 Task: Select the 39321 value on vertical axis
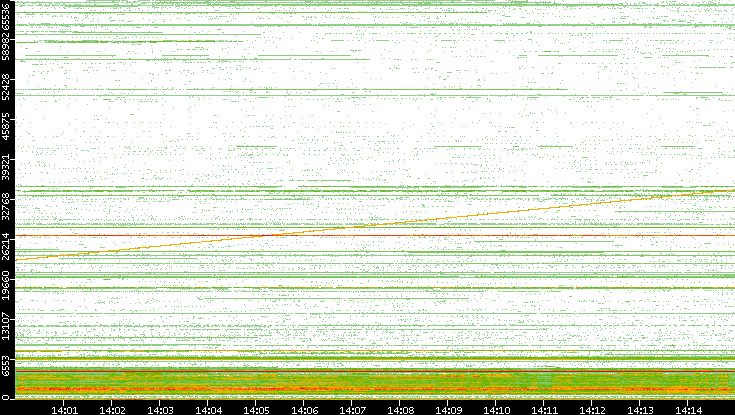[x=6, y=166]
